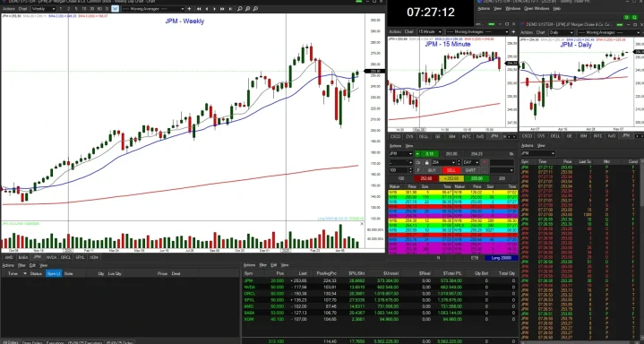Click the padlock icon in order entry
This screenshot has width=644, height=344.
click(x=426, y=162)
